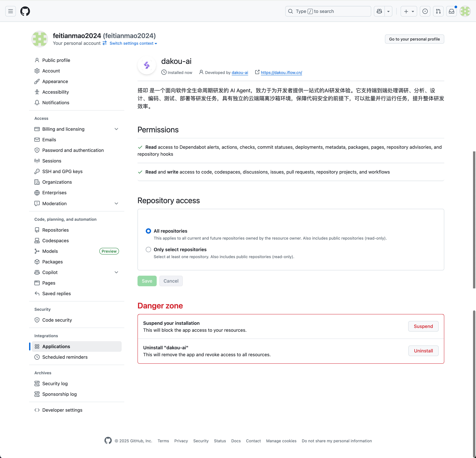Click the Uninstall button
The height and width of the screenshot is (458, 476).
tap(423, 351)
